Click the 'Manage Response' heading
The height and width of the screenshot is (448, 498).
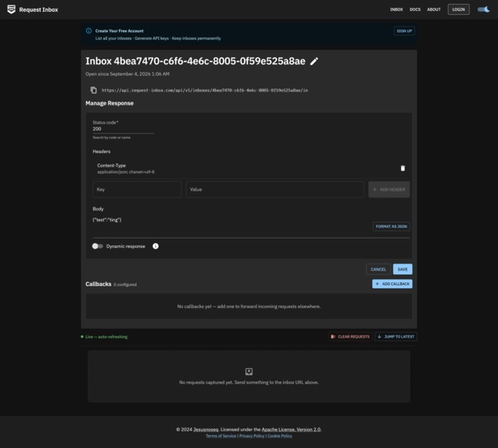[x=109, y=103]
